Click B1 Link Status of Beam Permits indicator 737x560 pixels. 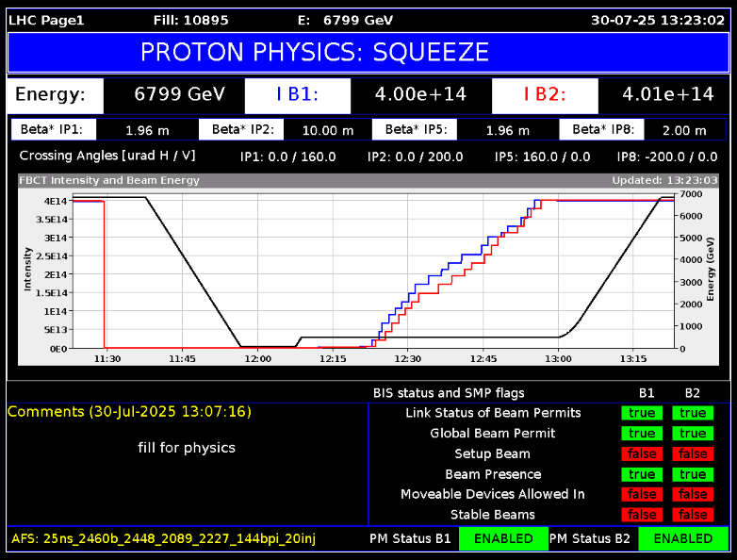(642, 413)
